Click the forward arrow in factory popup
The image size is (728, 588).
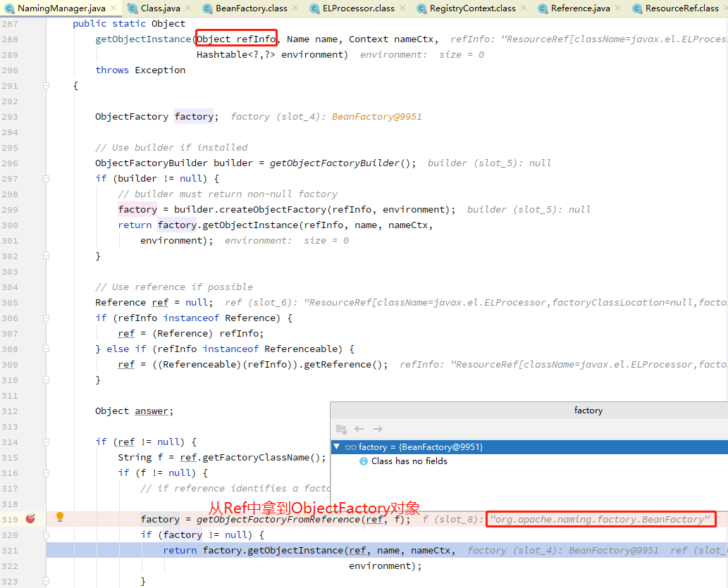coord(378,429)
